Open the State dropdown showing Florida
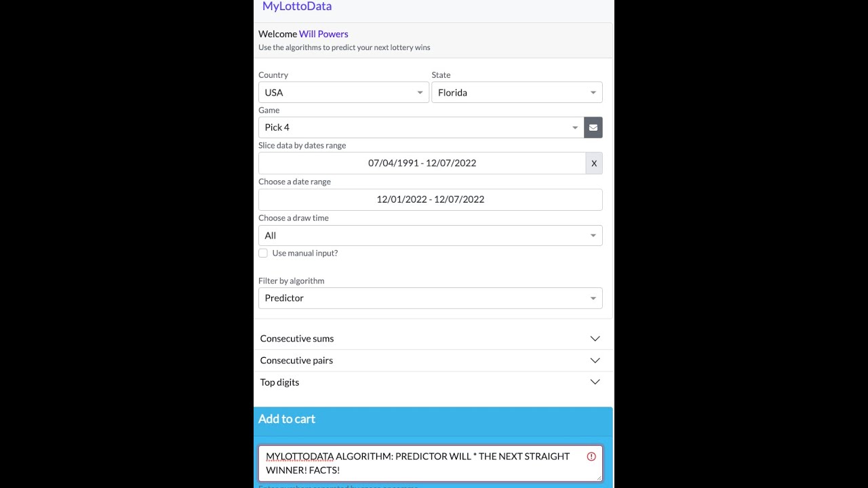 point(517,92)
